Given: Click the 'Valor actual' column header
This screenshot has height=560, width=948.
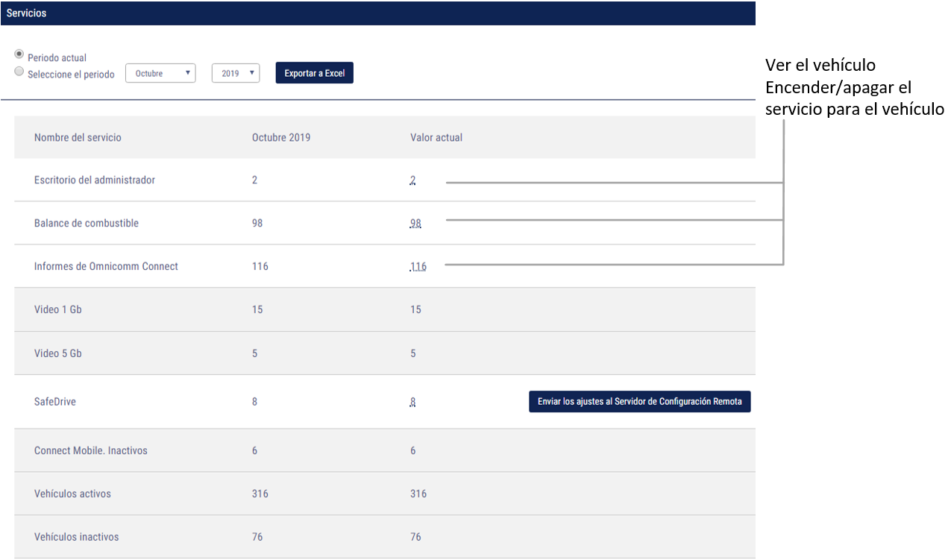Looking at the screenshot, I should [436, 137].
